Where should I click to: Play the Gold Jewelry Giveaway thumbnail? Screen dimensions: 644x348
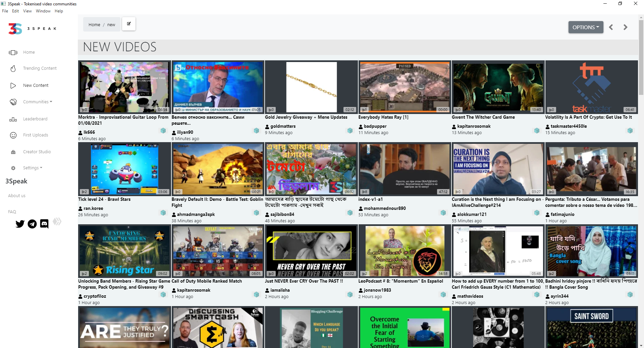click(x=311, y=87)
